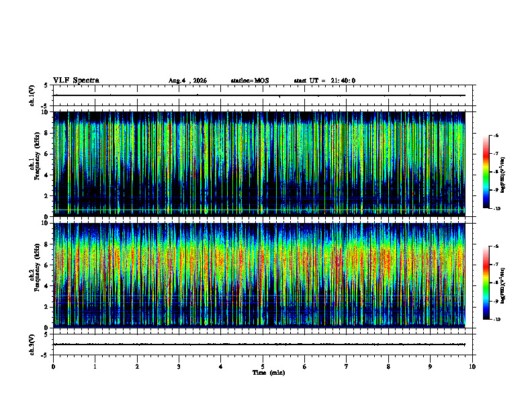Click the time axis tick label "10"
This screenshot has width=532, height=411.
tap(472, 367)
